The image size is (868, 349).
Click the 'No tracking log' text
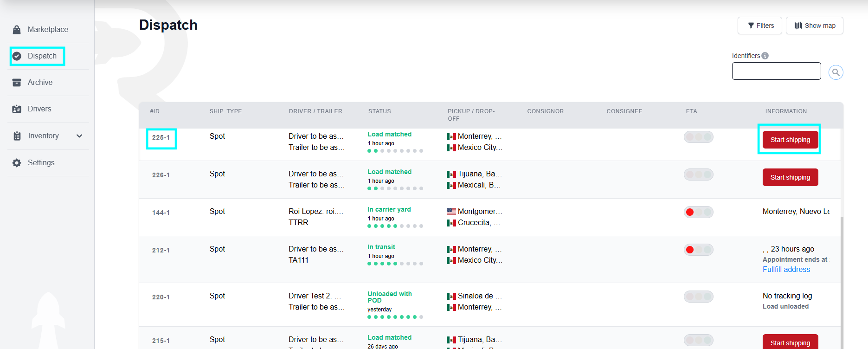(x=787, y=296)
